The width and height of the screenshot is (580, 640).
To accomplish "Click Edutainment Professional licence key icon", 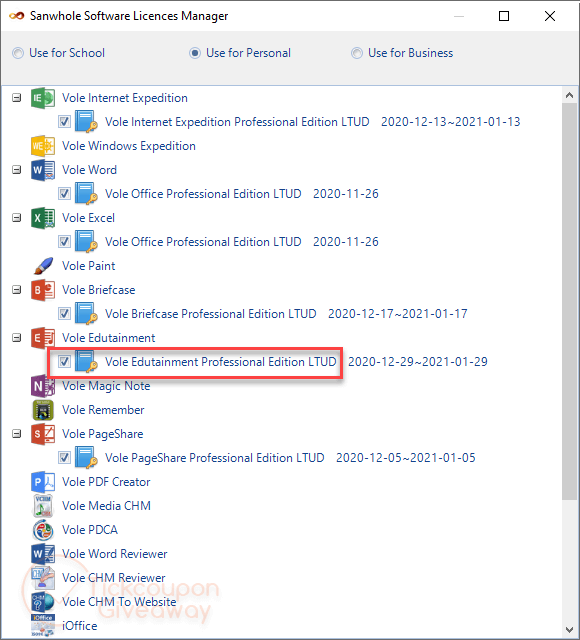I will [87, 362].
